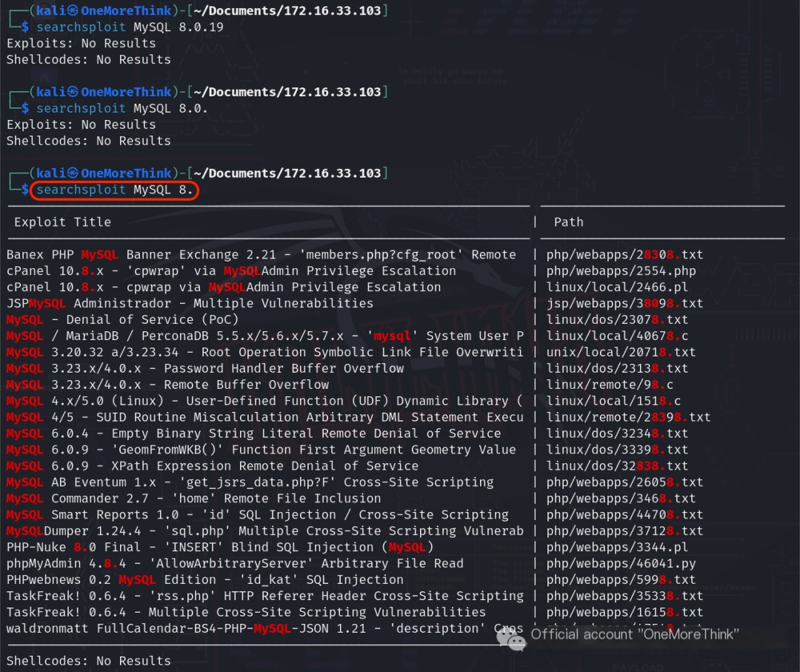Select 'MySQL 3.20.32 a/3.23.34 - Root Operation' title
This screenshot has width=800, height=672.
(x=264, y=353)
